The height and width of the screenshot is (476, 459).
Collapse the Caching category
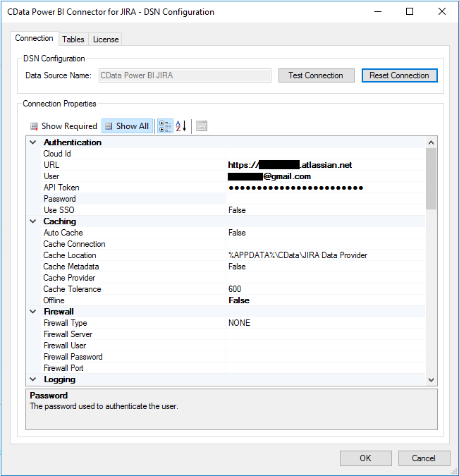point(33,221)
